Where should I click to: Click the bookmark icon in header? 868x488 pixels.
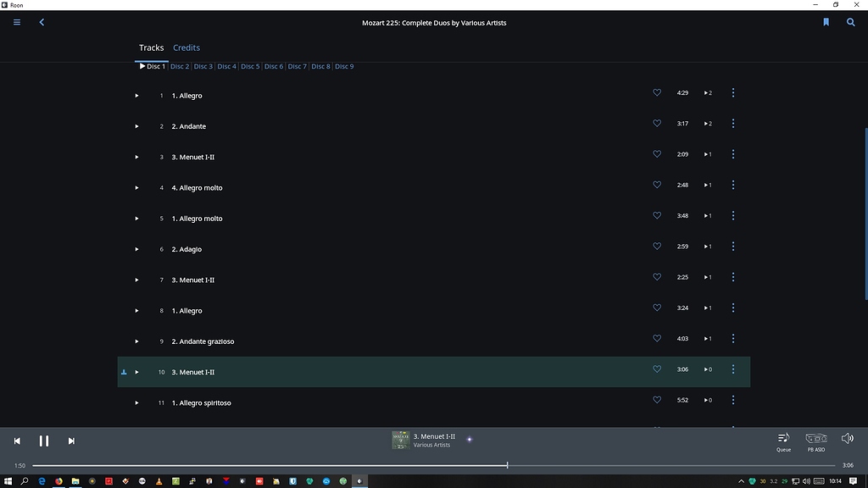pyautogui.click(x=826, y=23)
